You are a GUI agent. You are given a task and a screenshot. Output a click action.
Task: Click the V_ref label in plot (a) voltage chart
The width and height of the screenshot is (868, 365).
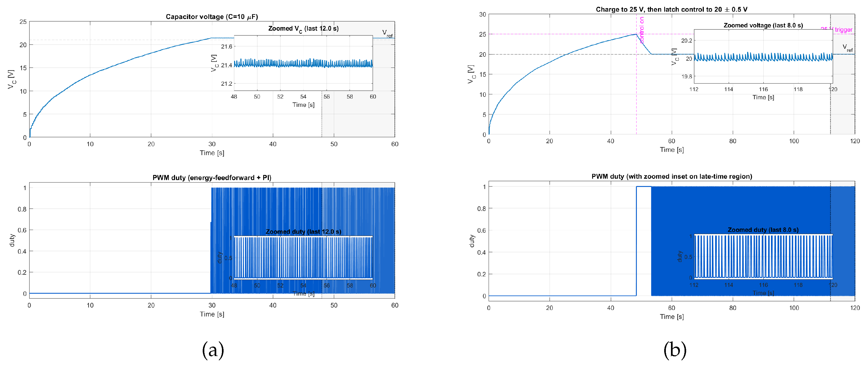pyautogui.click(x=387, y=33)
